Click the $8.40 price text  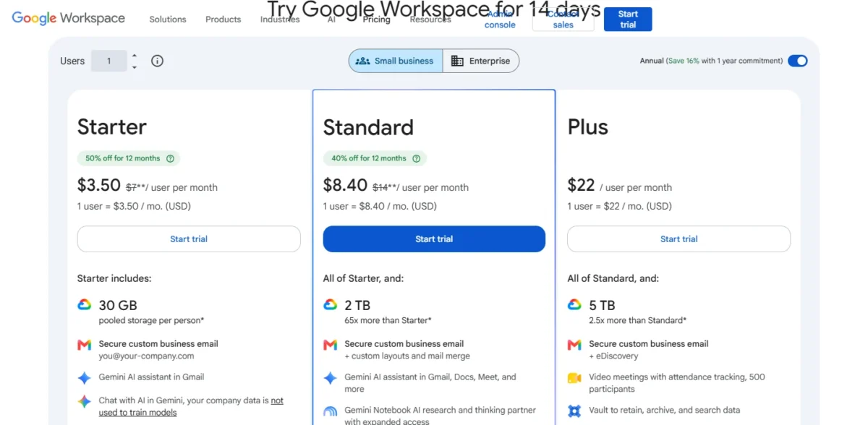[x=345, y=185]
